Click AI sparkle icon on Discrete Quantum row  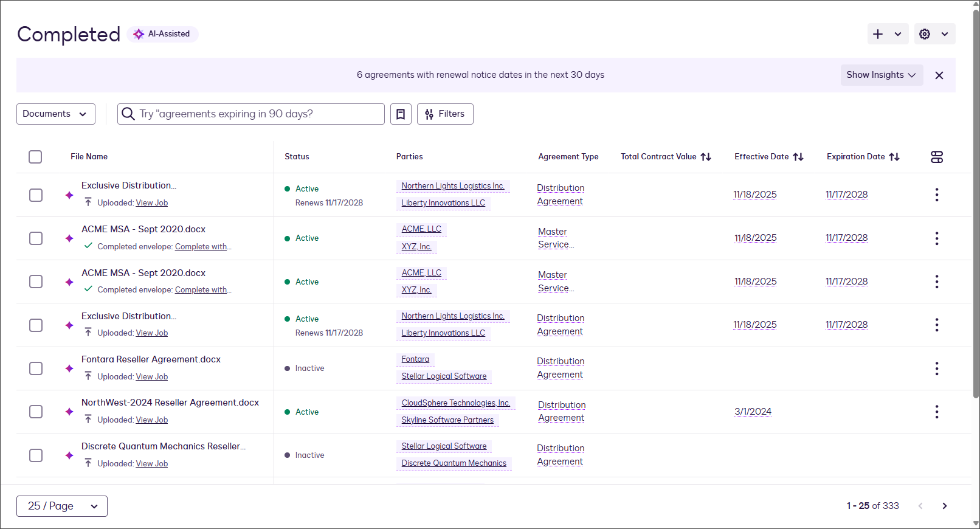69,455
